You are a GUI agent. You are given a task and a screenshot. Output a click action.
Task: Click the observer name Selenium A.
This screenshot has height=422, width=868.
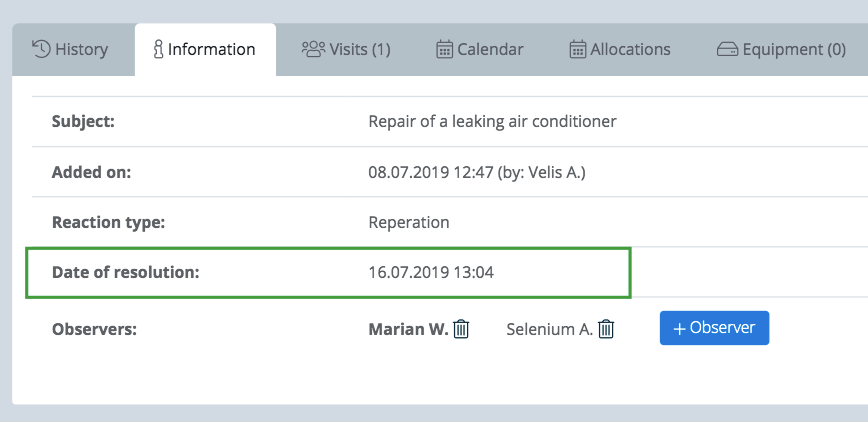tap(549, 330)
